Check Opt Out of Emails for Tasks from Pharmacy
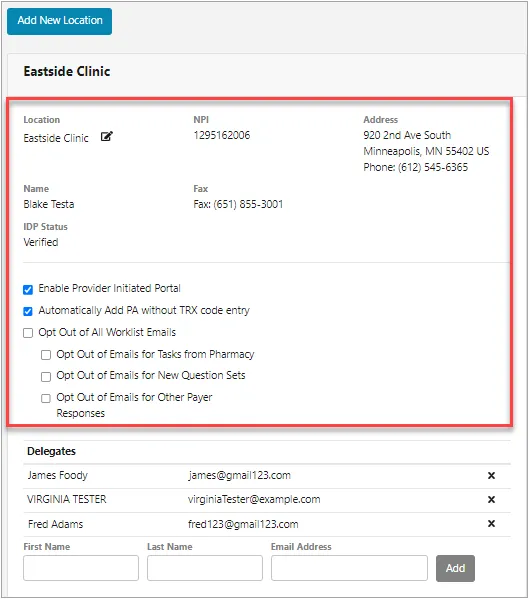This screenshot has width=529, height=599. (x=46, y=355)
